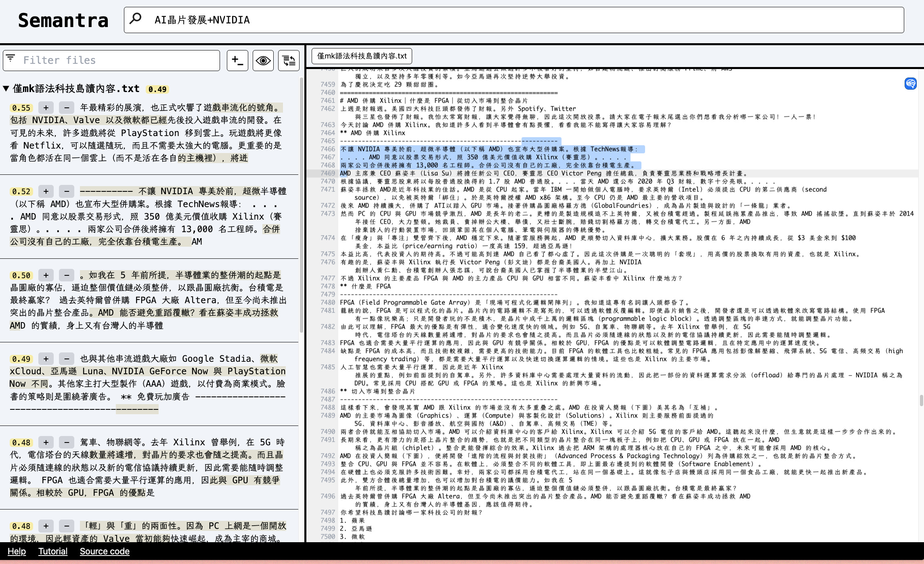Screen dimensions: 924x564
Task: Focus the search box with AI晶片發展+NVIDIA
Action: click(x=513, y=20)
